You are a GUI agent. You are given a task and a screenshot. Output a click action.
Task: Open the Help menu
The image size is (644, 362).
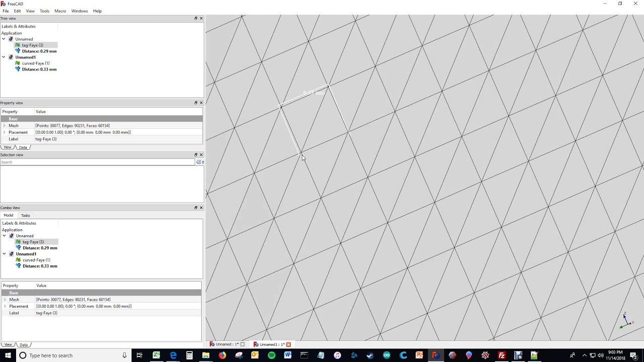(98, 11)
